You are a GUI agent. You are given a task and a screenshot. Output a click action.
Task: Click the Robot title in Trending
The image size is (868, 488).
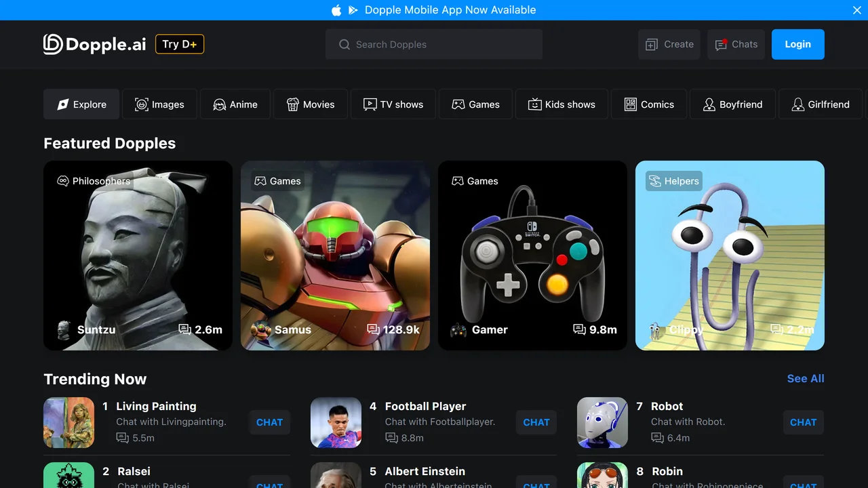point(667,406)
